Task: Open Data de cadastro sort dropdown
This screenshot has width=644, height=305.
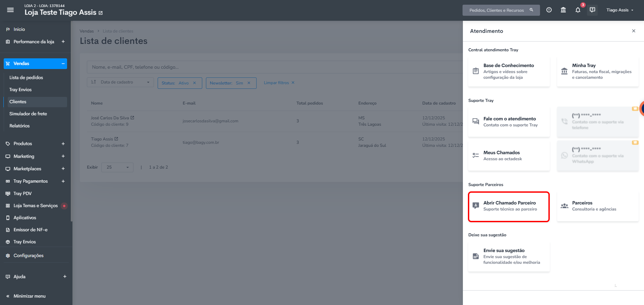Action: pos(120,82)
